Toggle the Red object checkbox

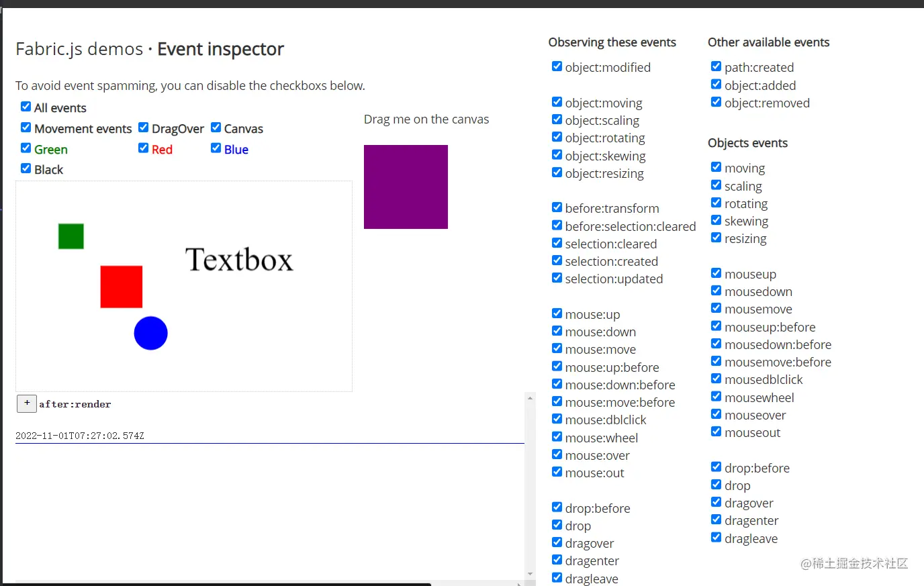pos(143,148)
